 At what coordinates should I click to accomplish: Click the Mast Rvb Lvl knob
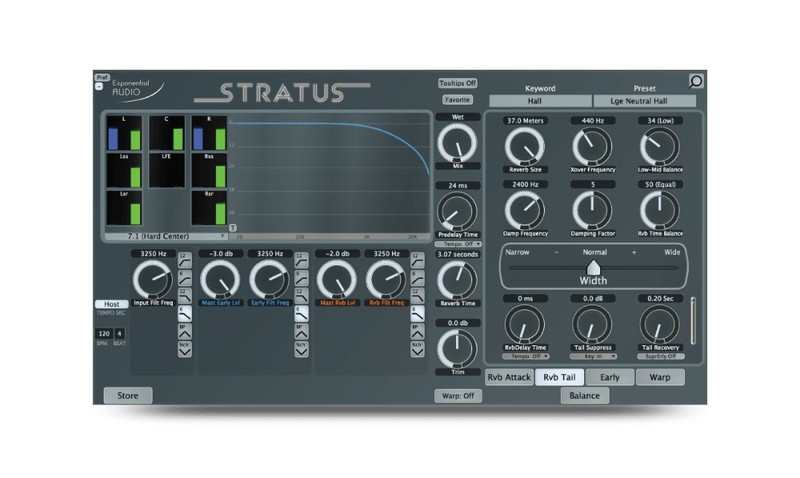pyautogui.click(x=337, y=280)
